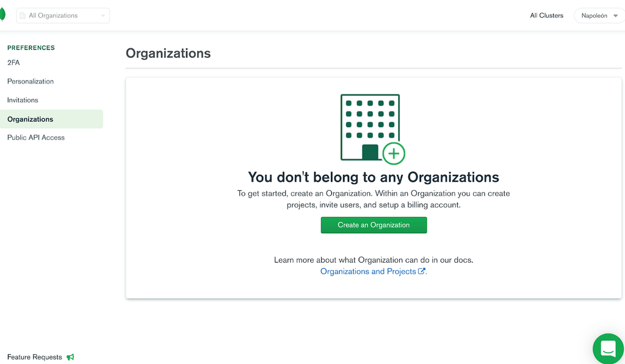Click the external link icon beside Organizations and Projects
The image size is (625, 364).
422,271
